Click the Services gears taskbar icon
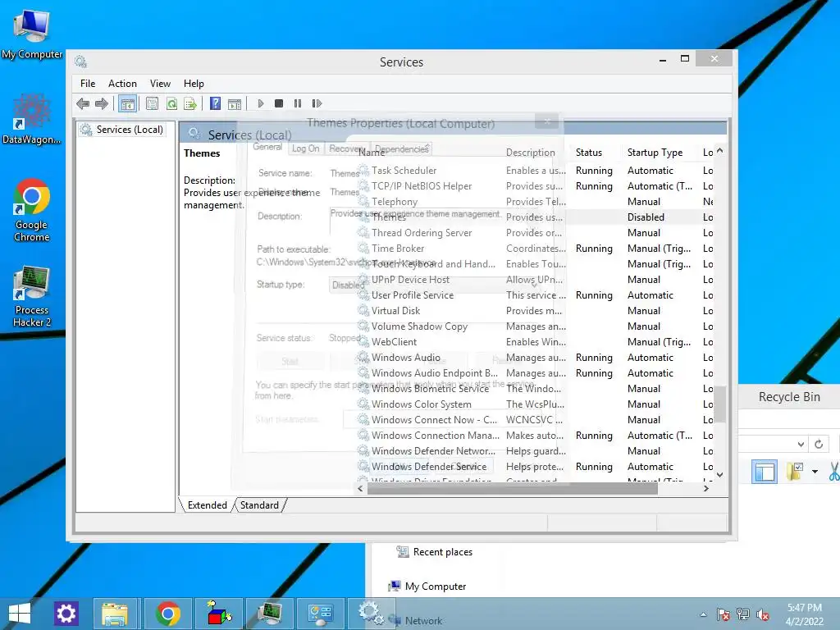The image size is (840, 630). point(371,614)
